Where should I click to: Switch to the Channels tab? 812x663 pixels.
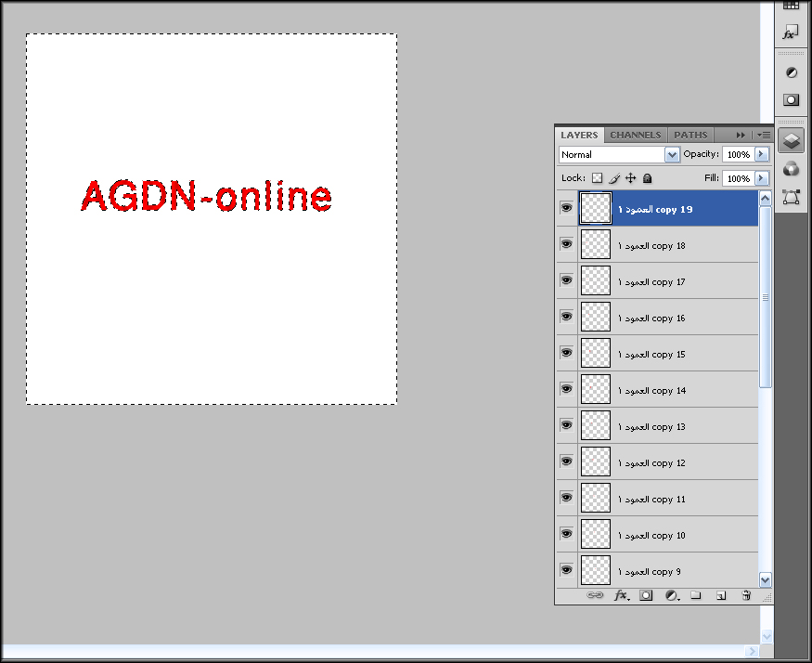pyautogui.click(x=636, y=135)
